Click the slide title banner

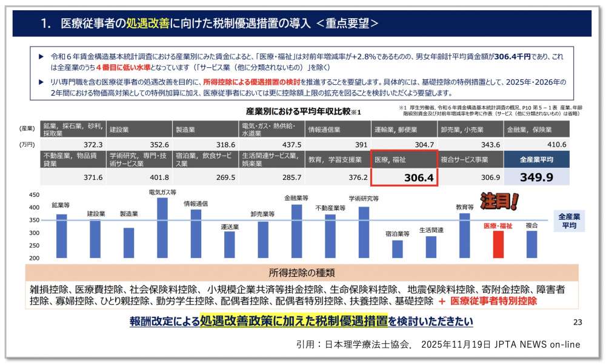pyautogui.click(x=301, y=24)
